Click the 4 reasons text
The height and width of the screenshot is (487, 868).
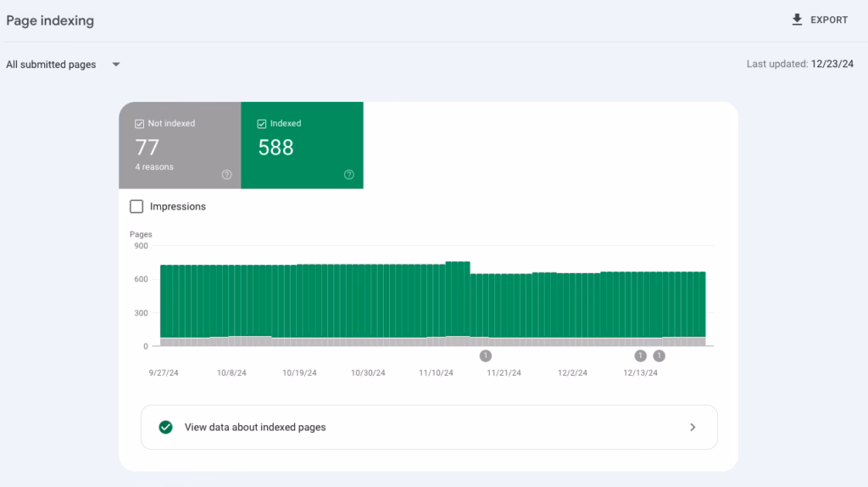(x=154, y=167)
